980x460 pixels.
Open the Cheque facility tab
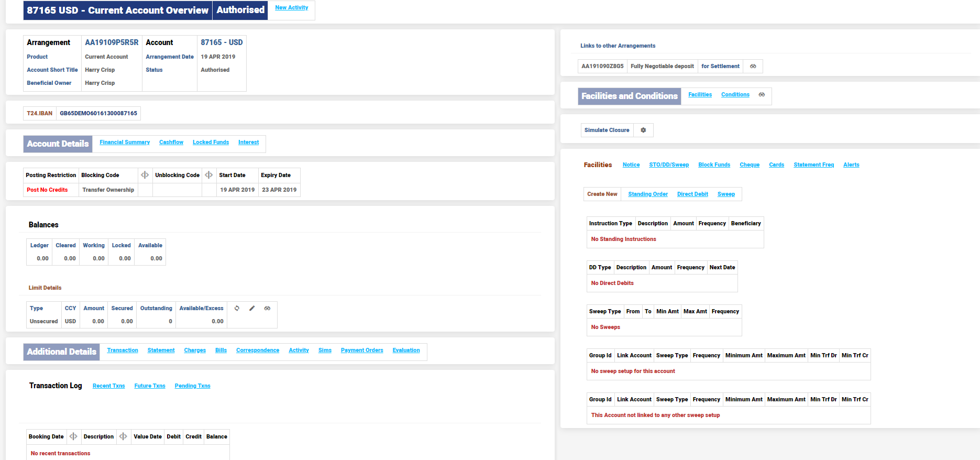click(750, 165)
